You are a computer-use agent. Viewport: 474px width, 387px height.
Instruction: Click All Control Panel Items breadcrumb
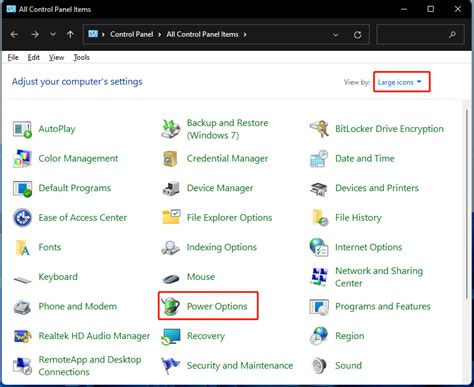[203, 34]
